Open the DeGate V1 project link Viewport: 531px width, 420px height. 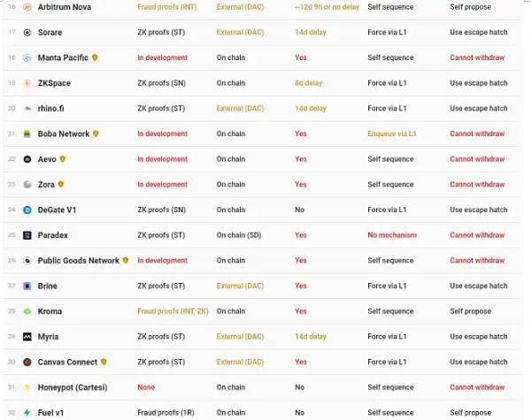click(57, 210)
